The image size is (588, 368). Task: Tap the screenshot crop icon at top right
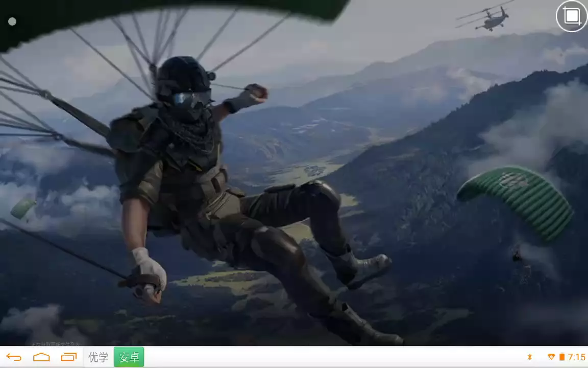click(572, 16)
